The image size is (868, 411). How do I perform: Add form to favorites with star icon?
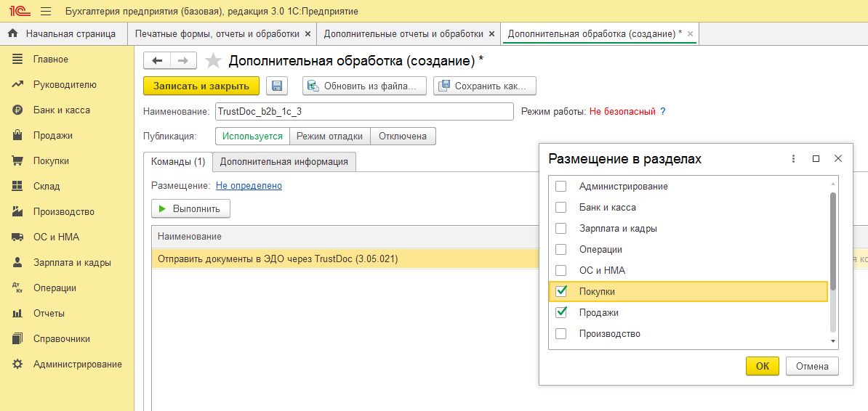[x=213, y=61]
